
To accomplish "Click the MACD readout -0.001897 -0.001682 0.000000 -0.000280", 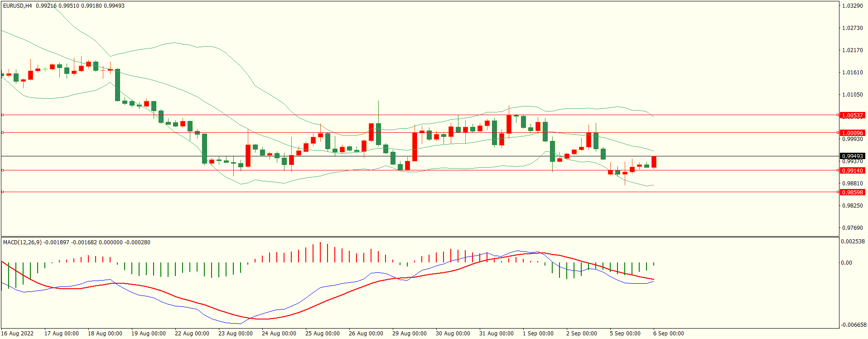I will [x=97, y=242].
